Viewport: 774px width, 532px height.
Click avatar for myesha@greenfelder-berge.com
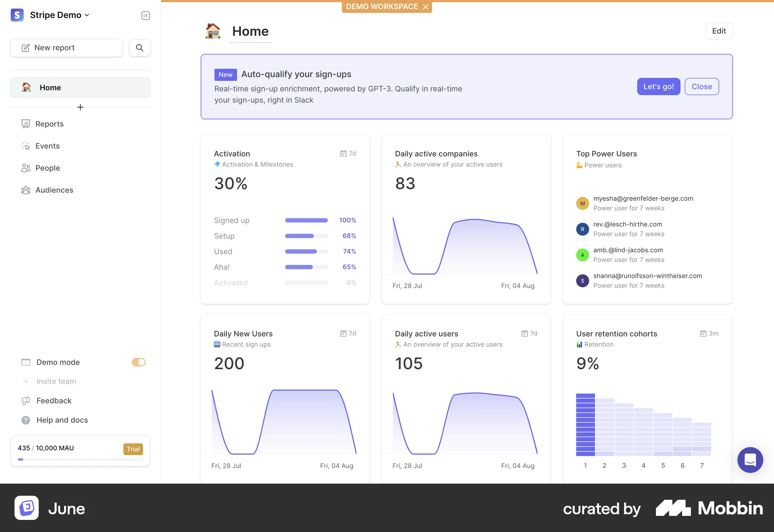pyautogui.click(x=582, y=204)
